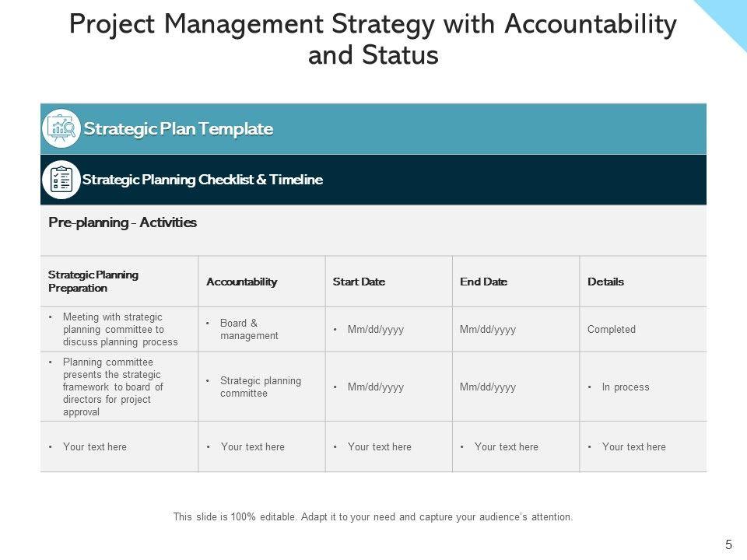This screenshot has height=560, width=747.
Task: Click the Details column header
Action: pos(605,282)
